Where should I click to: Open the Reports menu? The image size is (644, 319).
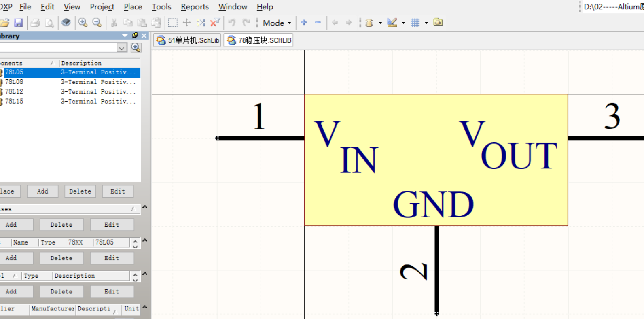[195, 7]
